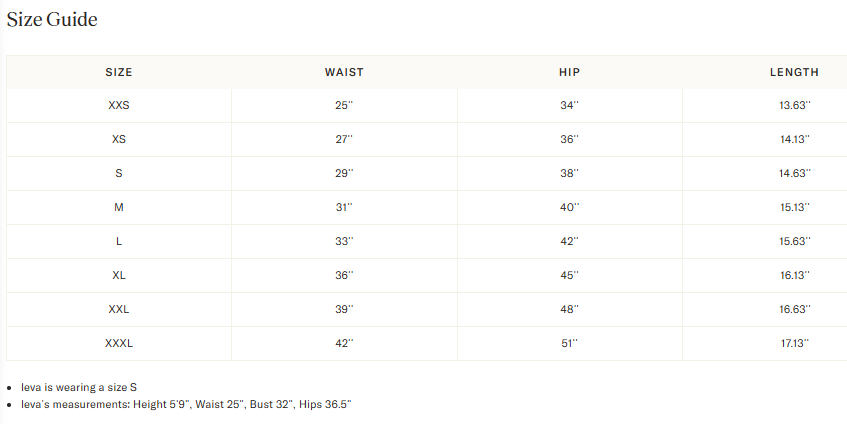
Task: Click the LENGTH column header
Action: click(x=794, y=72)
